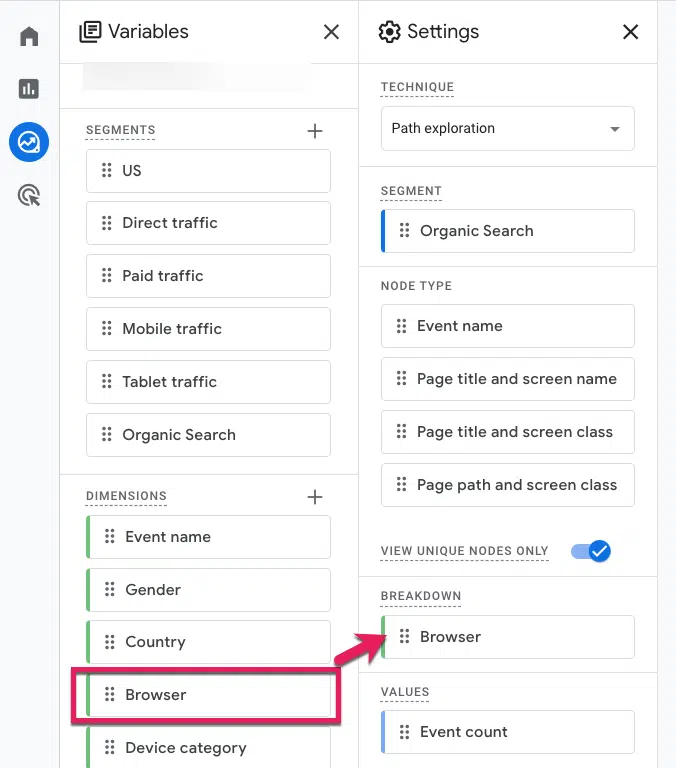Click the Settings gear icon
676x768 pixels.
click(x=389, y=32)
